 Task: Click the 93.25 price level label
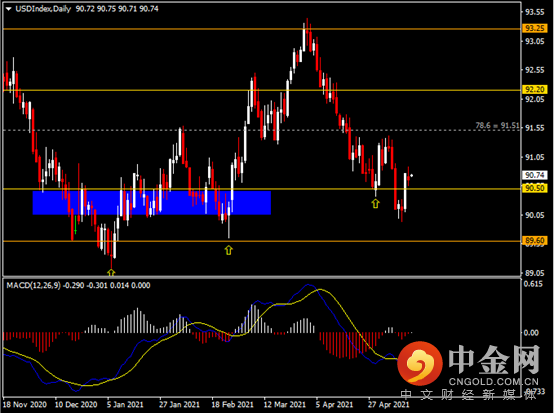535,28
